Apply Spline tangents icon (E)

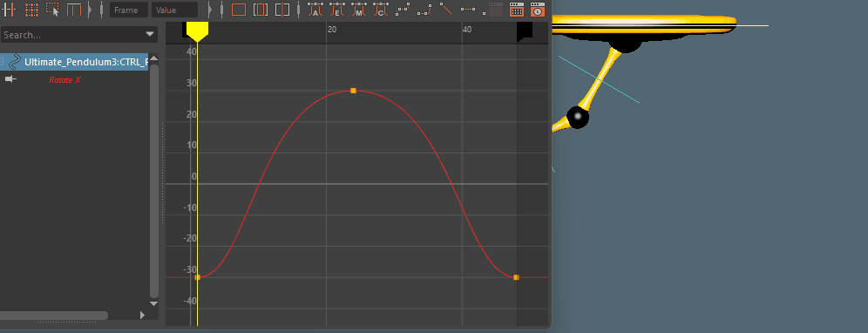[x=336, y=10]
